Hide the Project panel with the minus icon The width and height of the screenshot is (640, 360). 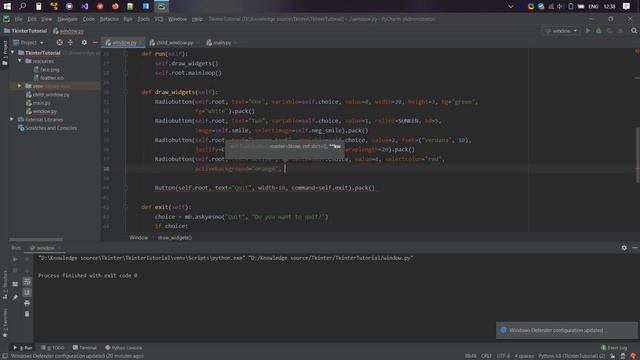(95, 42)
